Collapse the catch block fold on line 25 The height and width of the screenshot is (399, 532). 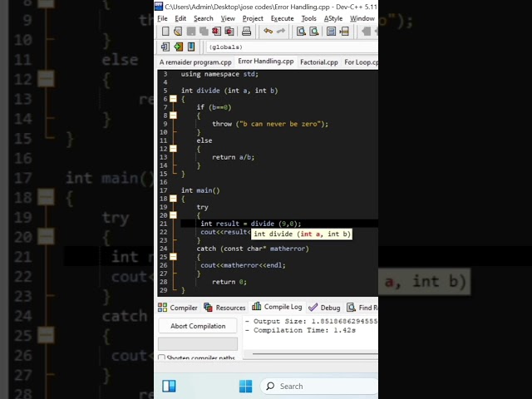173,257
